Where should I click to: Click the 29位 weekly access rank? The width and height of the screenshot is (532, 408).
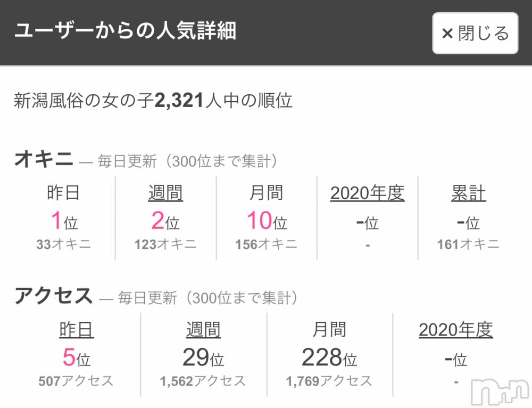[x=203, y=357]
